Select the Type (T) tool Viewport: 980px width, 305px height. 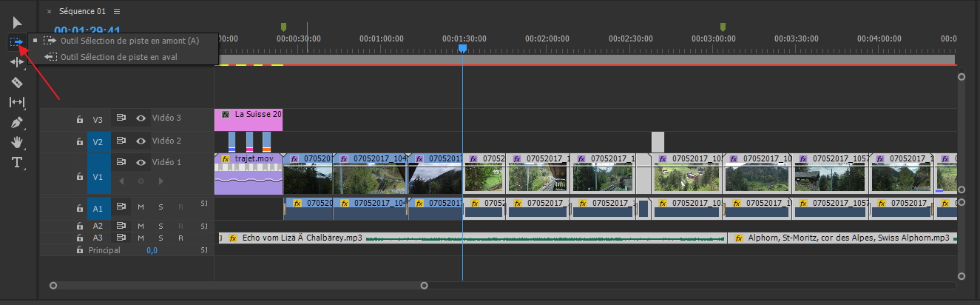pyautogui.click(x=17, y=162)
